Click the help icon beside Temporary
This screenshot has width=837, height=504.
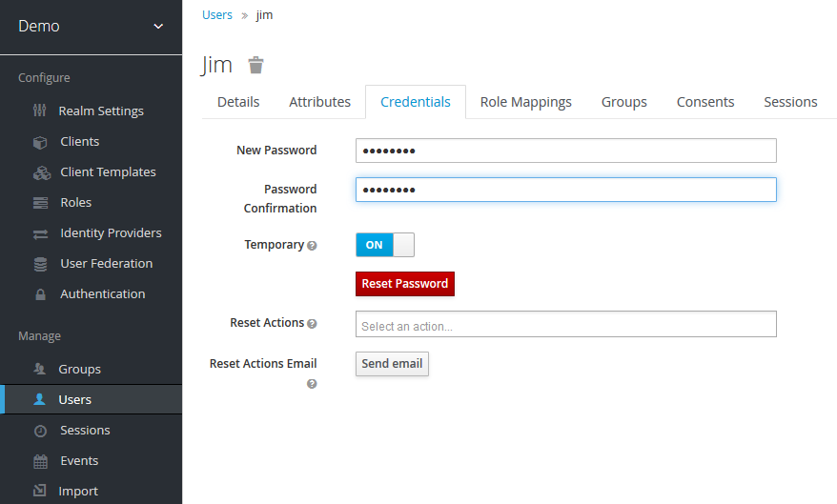click(312, 246)
